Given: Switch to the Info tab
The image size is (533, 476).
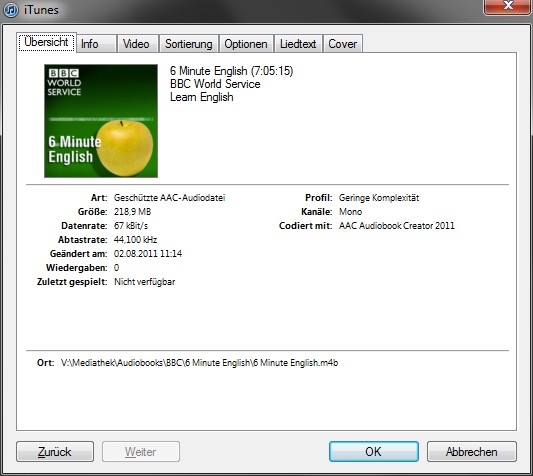Looking at the screenshot, I should (x=97, y=44).
